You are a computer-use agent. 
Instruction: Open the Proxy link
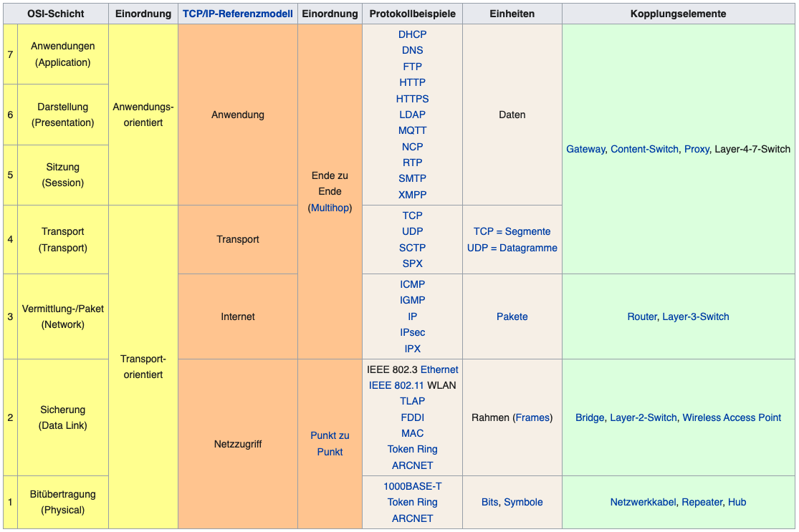point(697,149)
